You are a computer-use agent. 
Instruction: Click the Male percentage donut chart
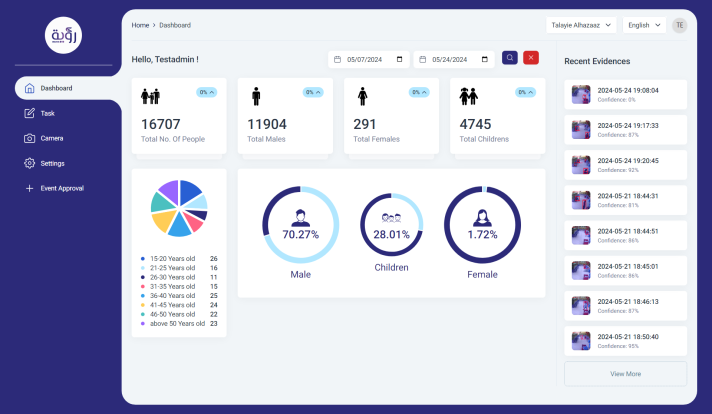(x=301, y=225)
